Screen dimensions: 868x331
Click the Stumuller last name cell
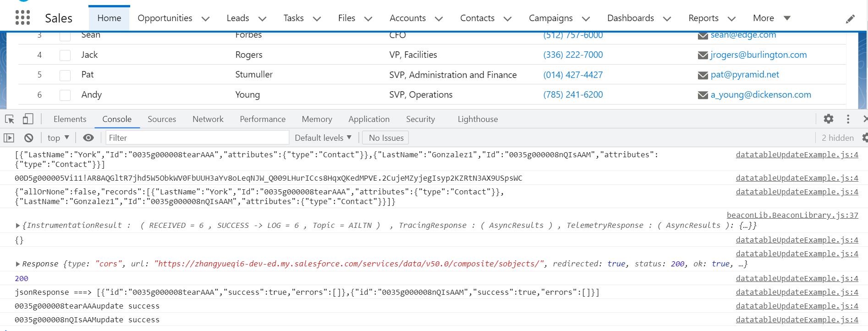(254, 74)
